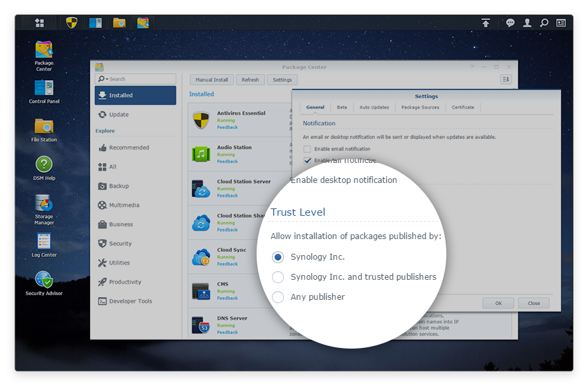This screenshot has height=384, width=588.
Task: Open the widgets panel icon
Action: click(561, 23)
